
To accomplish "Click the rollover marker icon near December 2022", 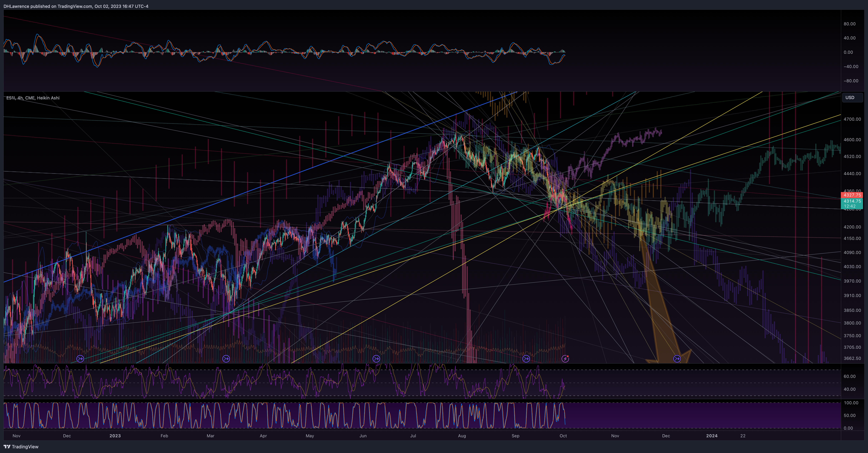I will [80, 359].
